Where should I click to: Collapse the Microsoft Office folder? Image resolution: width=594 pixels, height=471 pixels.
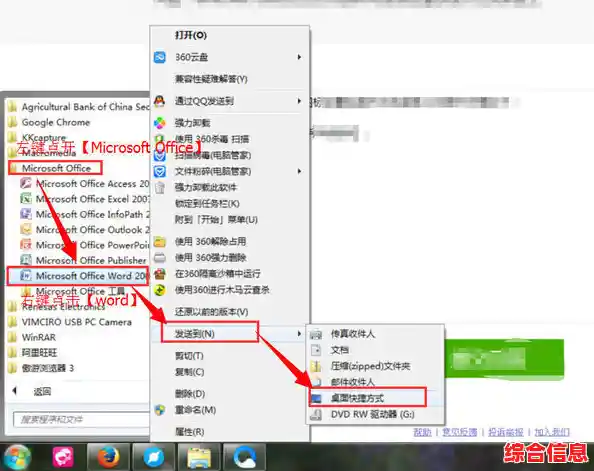55,168
